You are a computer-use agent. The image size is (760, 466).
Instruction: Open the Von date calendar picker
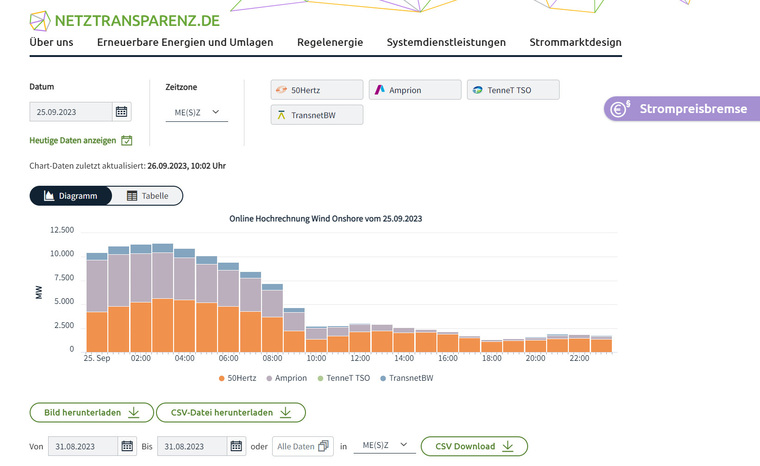(127, 446)
